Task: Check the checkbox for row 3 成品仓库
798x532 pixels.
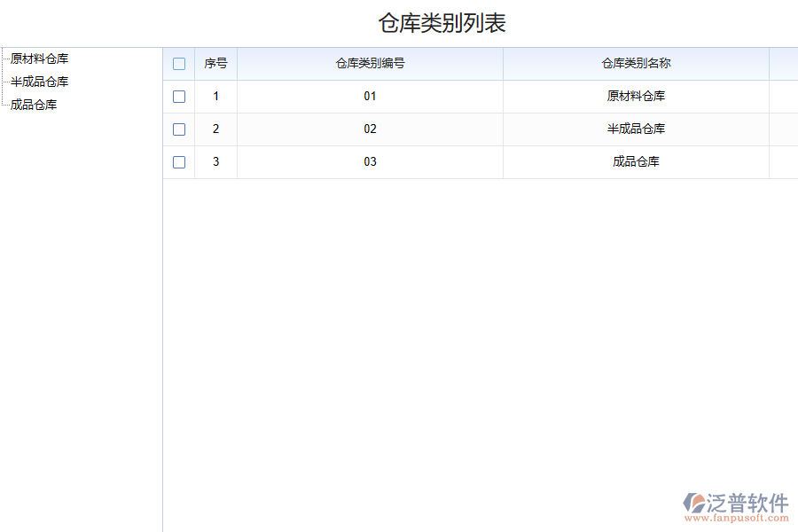Action: [x=179, y=161]
